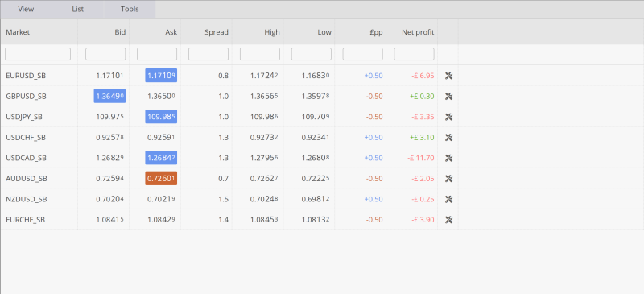The height and width of the screenshot is (294, 644).
Task: Click the orange AUDUSD_SB ask price 0.72601
Action: pos(161,179)
